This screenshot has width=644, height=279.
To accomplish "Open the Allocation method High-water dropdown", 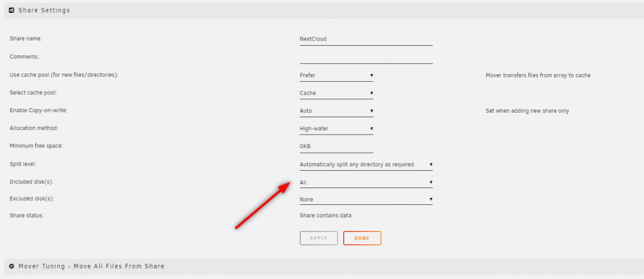I will [x=336, y=129].
